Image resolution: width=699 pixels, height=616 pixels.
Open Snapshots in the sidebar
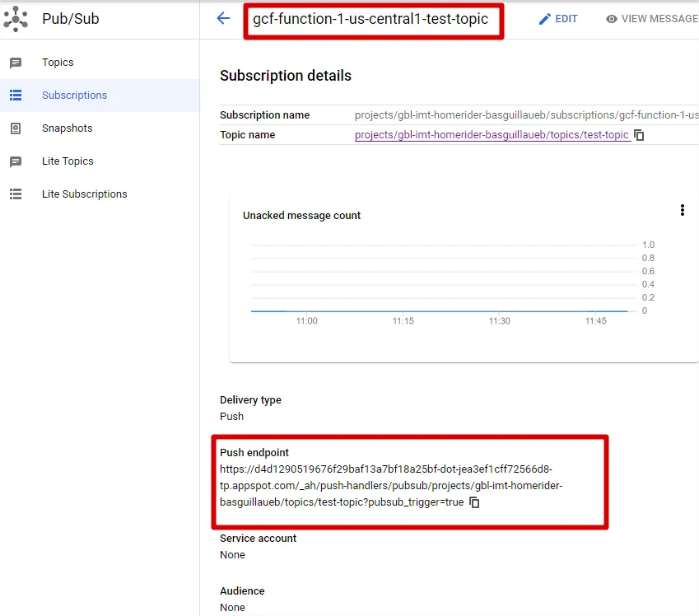pyautogui.click(x=68, y=128)
